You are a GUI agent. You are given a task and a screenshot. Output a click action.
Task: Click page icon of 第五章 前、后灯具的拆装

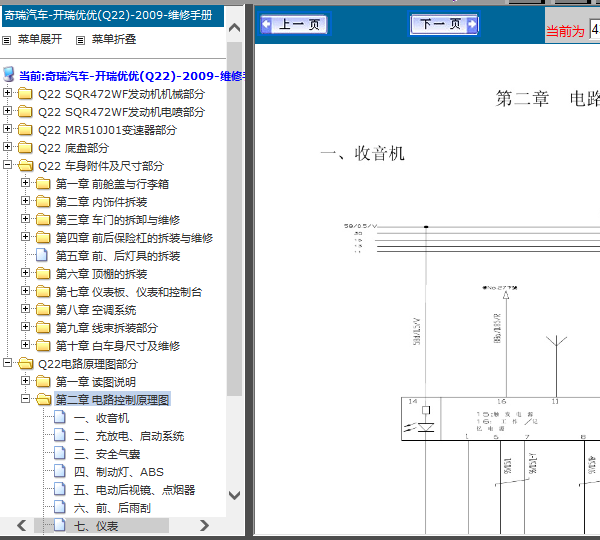pyautogui.click(x=42, y=255)
